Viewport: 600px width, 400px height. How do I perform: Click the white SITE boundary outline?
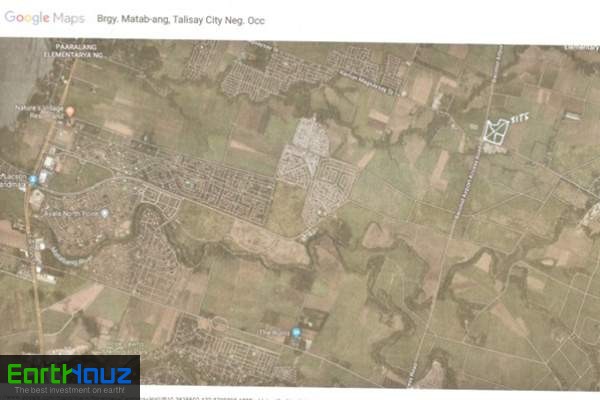coord(497,131)
